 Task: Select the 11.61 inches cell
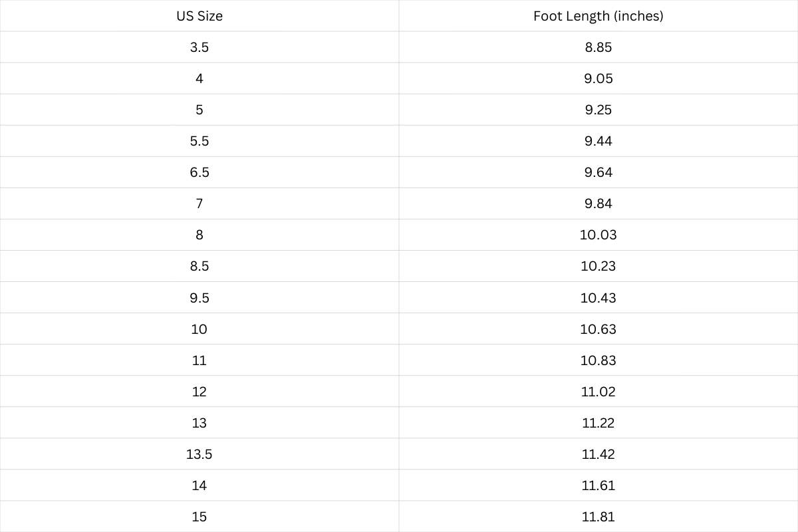(x=598, y=485)
